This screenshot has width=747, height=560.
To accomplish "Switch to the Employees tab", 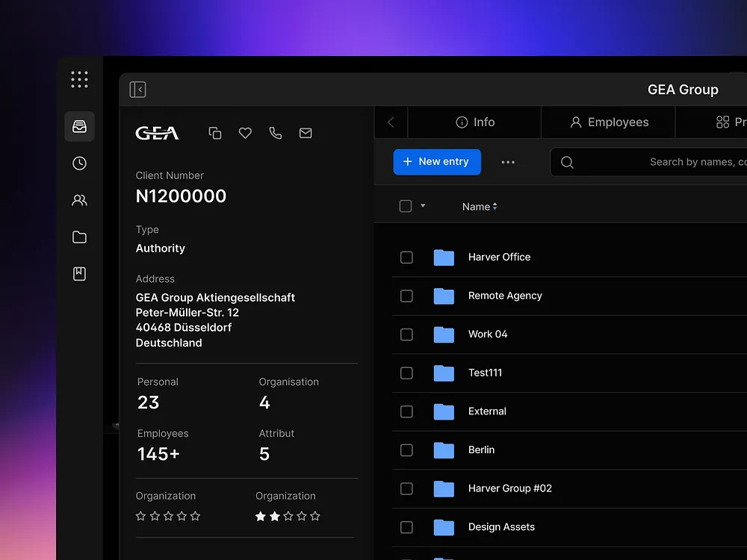I will point(607,122).
